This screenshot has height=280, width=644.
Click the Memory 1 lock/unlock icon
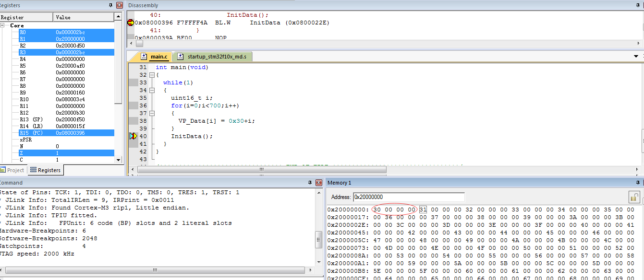634,197
